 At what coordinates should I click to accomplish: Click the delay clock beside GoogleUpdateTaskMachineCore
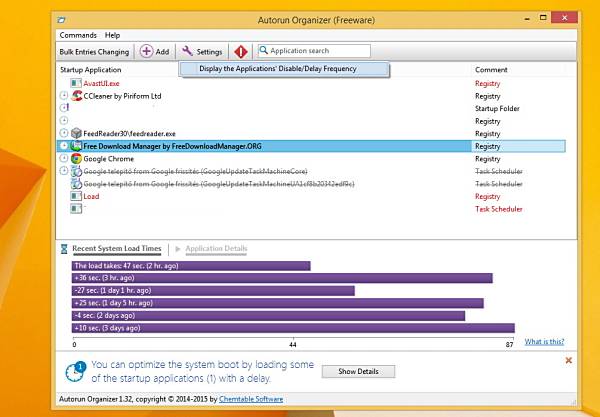click(64, 171)
